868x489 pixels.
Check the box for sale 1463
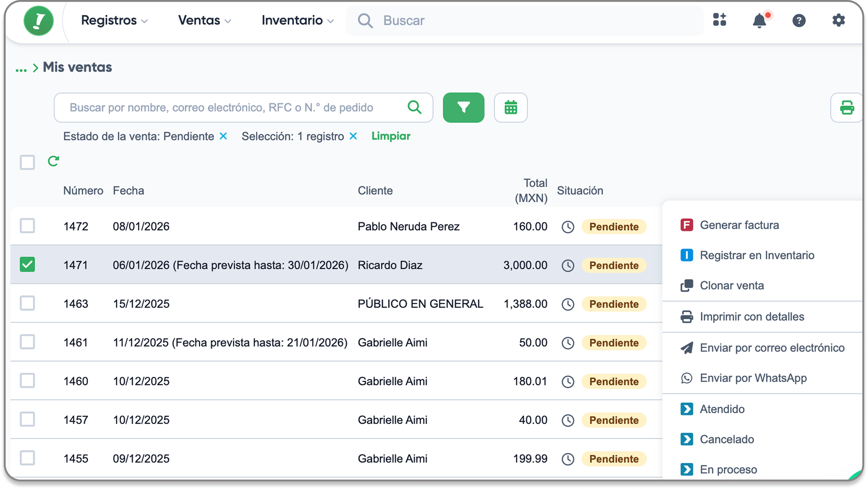(27, 304)
